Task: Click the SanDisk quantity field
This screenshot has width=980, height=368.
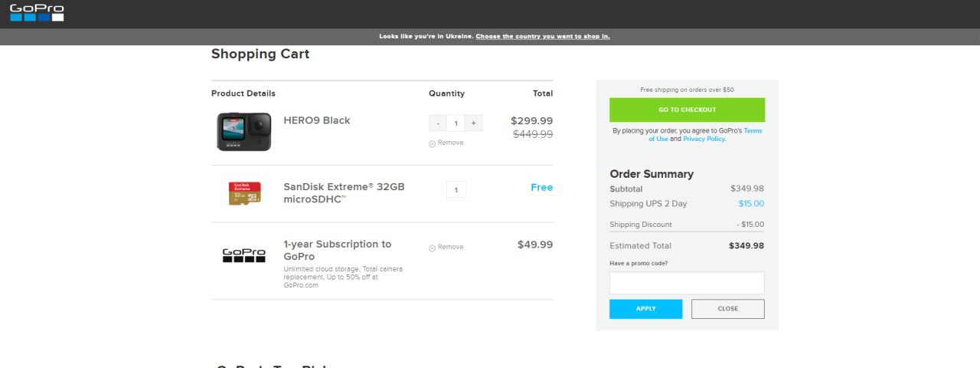Action: (x=456, y=189)
